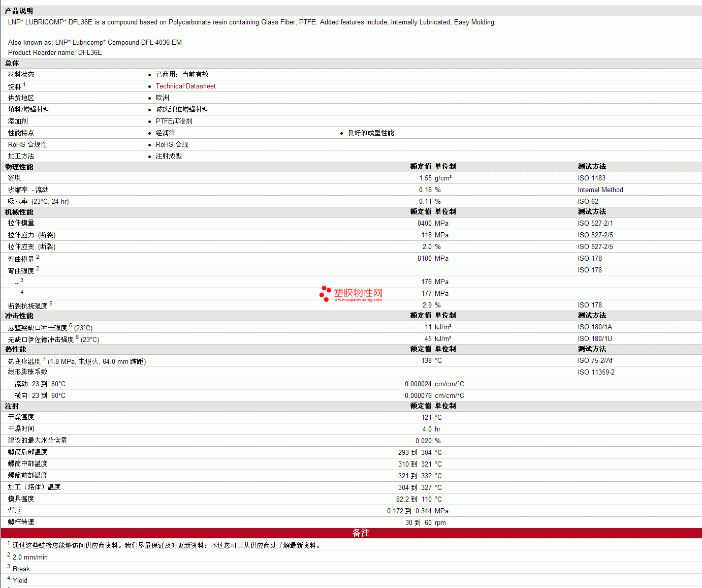
Task: Select the 经润滑 feature entry
Action: [x=166, y=133]
